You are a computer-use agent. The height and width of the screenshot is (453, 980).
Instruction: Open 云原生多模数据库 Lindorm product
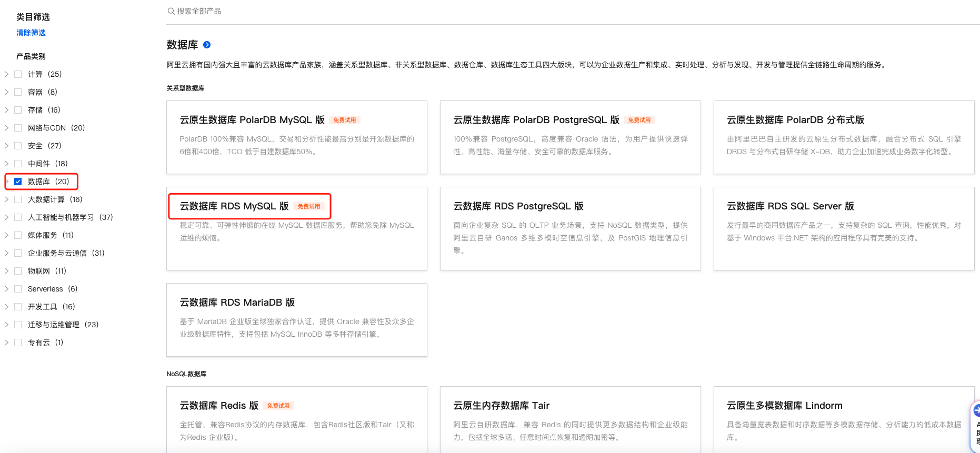(x=785, y=406)
